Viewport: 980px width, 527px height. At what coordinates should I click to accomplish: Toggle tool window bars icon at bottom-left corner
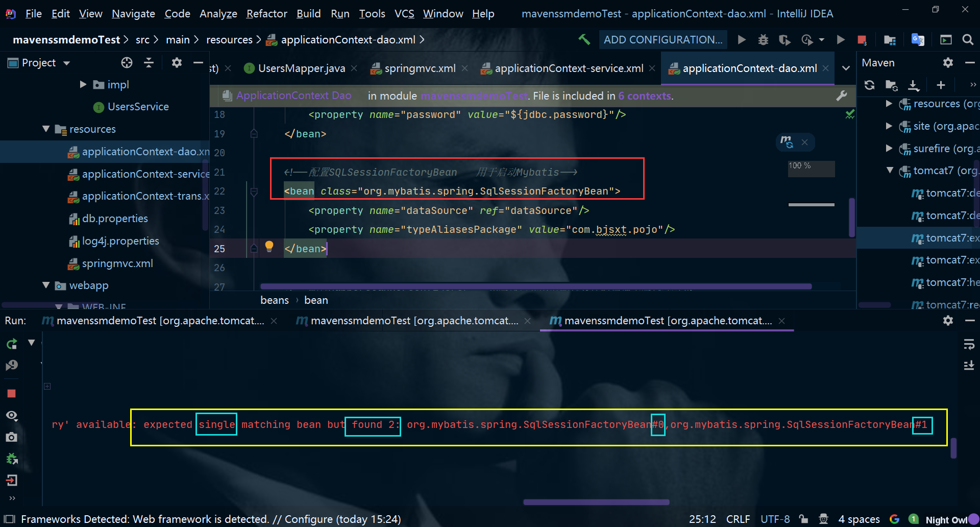pos(10,519)
